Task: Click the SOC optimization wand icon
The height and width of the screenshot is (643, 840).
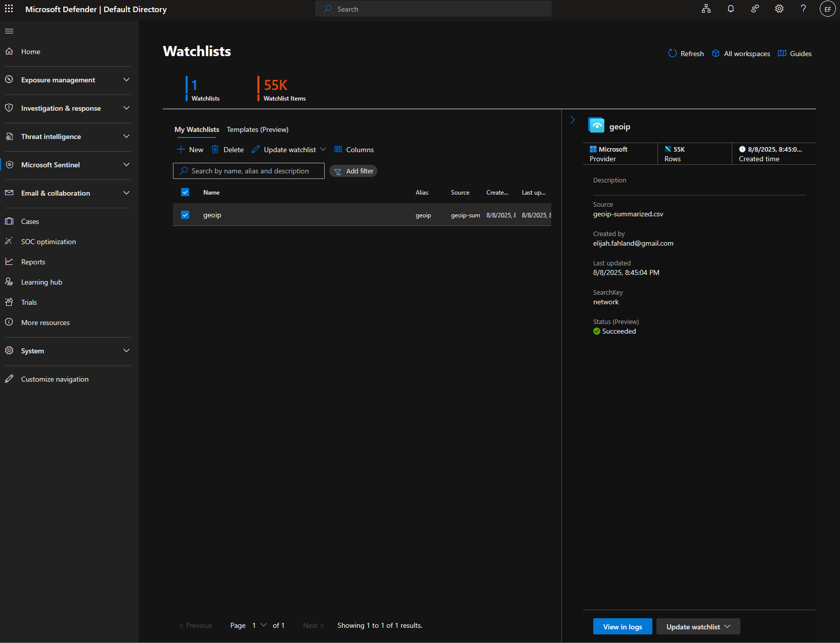Action: (9, 242)
